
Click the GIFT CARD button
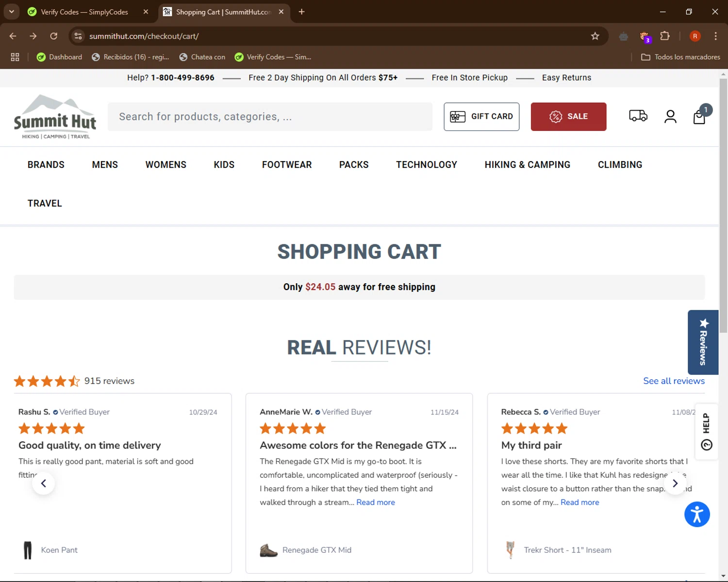(x=481, y=116)
